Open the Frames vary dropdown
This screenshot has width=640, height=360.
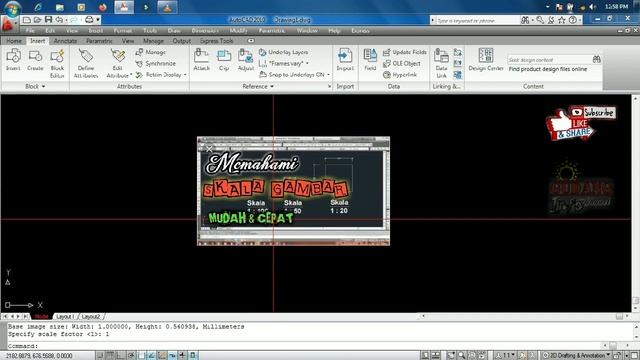coord(307,64)
